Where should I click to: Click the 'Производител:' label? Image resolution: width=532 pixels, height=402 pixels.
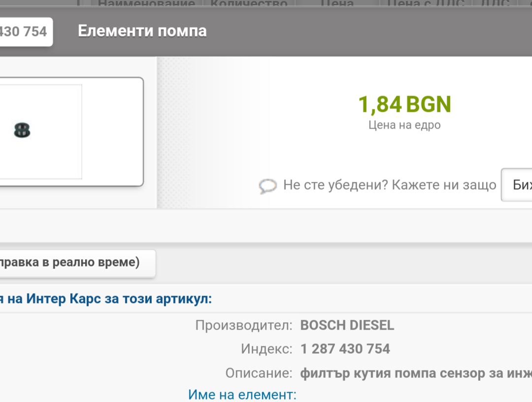[244, 325]
